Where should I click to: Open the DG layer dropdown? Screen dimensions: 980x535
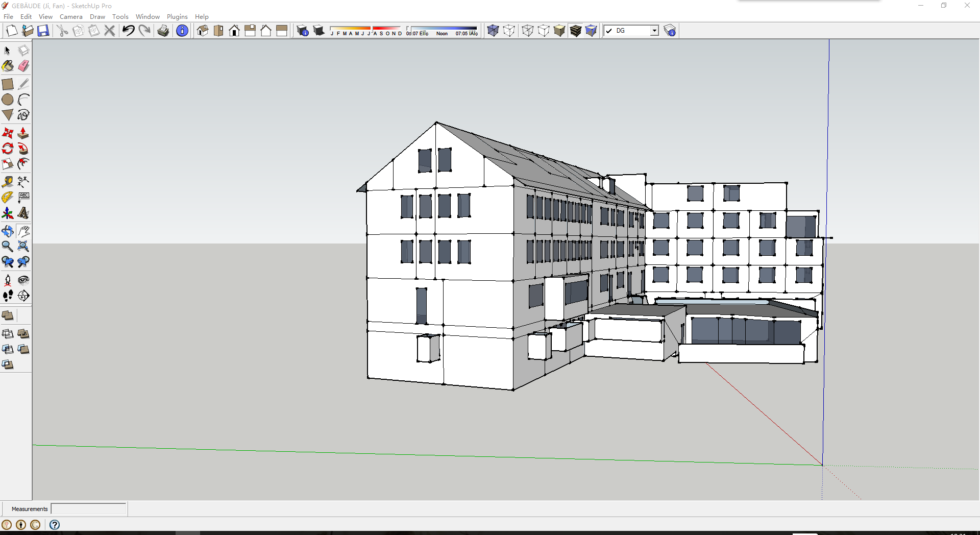point(654,31)
